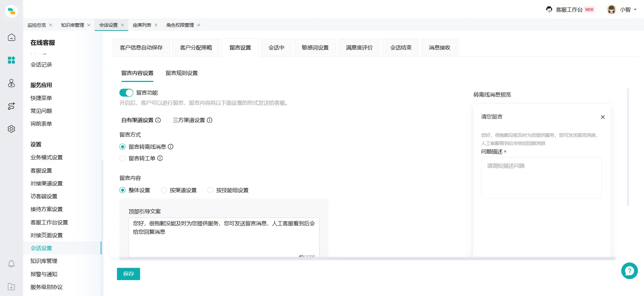Open 留言设置 settings tab
This screenshot has width=644, height=296.
coord(240,48)
